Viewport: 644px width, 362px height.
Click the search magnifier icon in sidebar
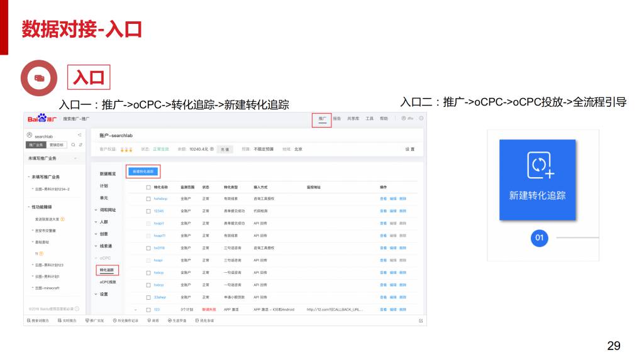73,145
